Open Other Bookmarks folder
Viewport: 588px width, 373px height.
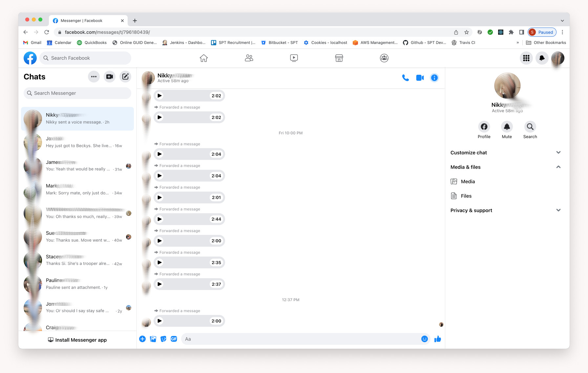[546, 43]
